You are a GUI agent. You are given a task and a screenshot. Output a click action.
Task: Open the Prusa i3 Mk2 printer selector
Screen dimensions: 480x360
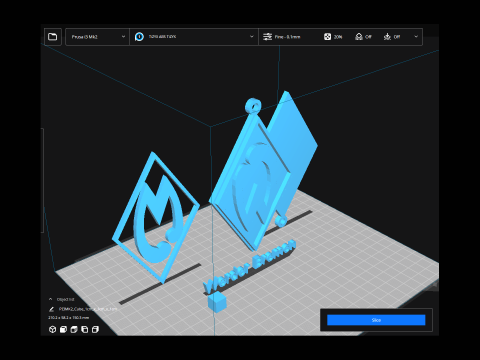(97, 37)
